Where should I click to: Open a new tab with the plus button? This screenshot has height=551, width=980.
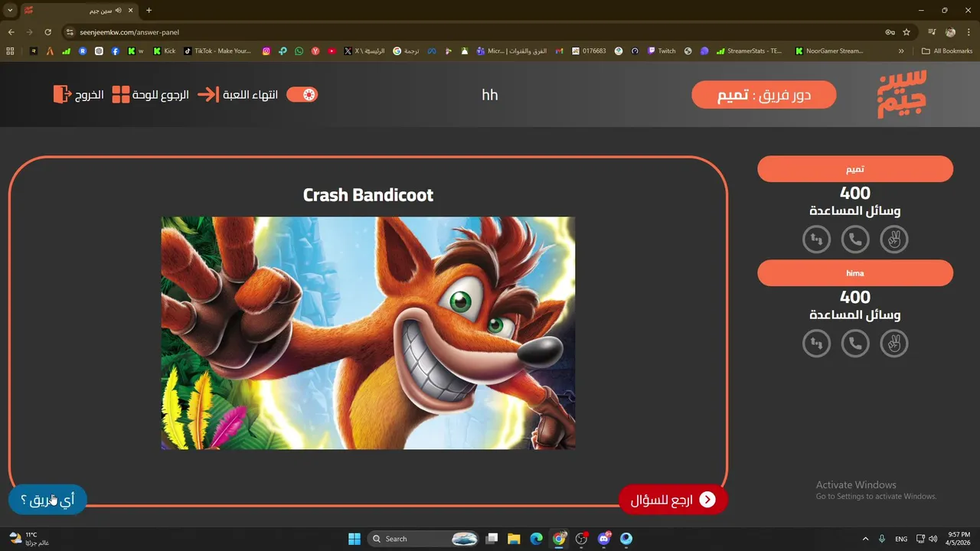149,10
